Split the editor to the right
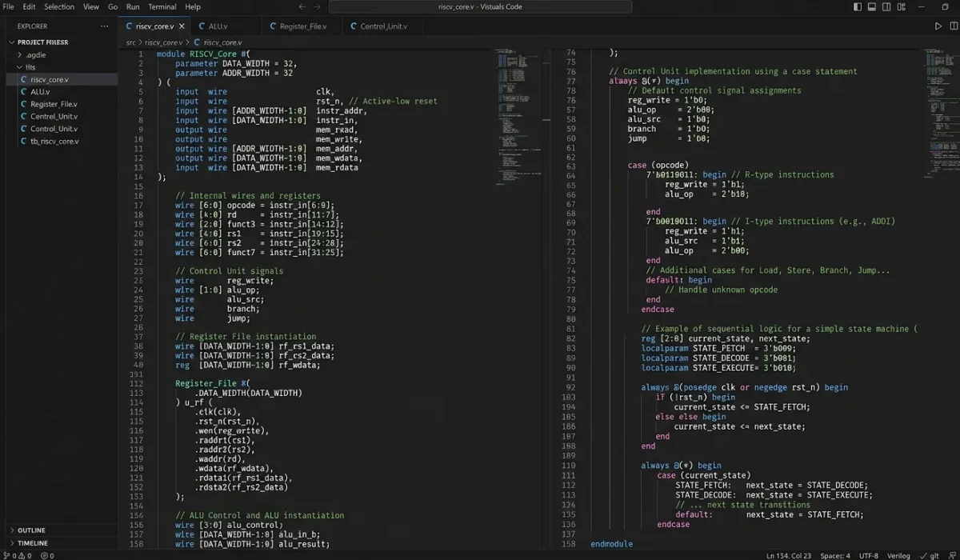Screen dimensions: 960x560 tap(952, 26)
